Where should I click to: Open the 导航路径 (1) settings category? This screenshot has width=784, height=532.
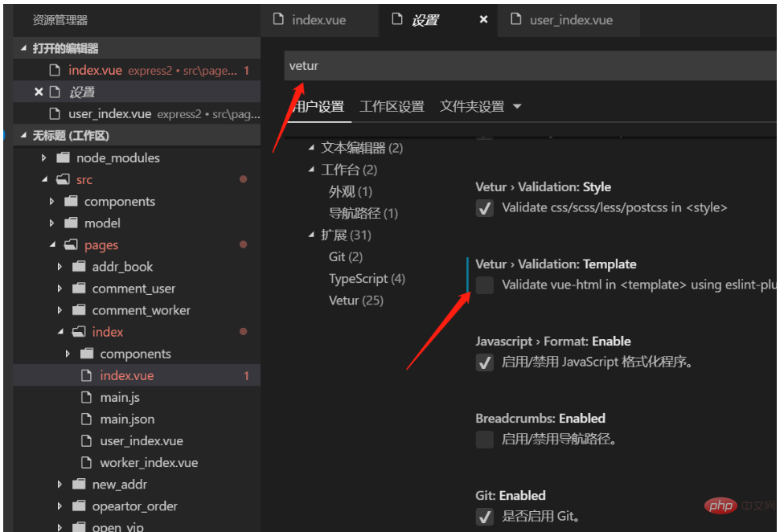click(363, 213)
